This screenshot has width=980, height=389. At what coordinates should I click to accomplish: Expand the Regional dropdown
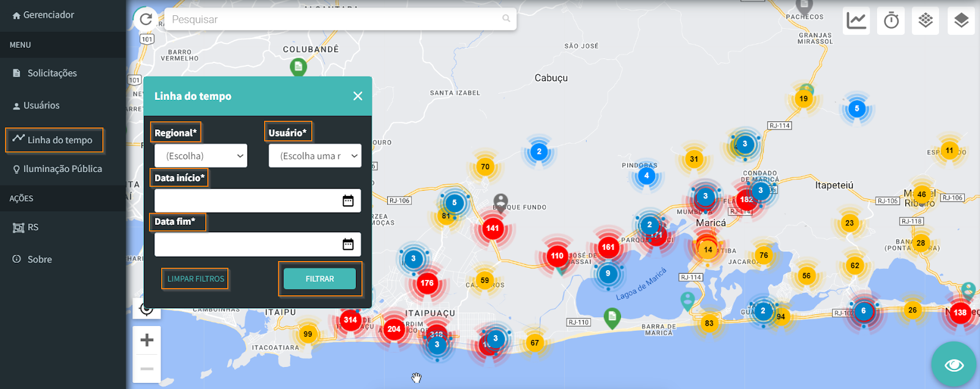201,156
